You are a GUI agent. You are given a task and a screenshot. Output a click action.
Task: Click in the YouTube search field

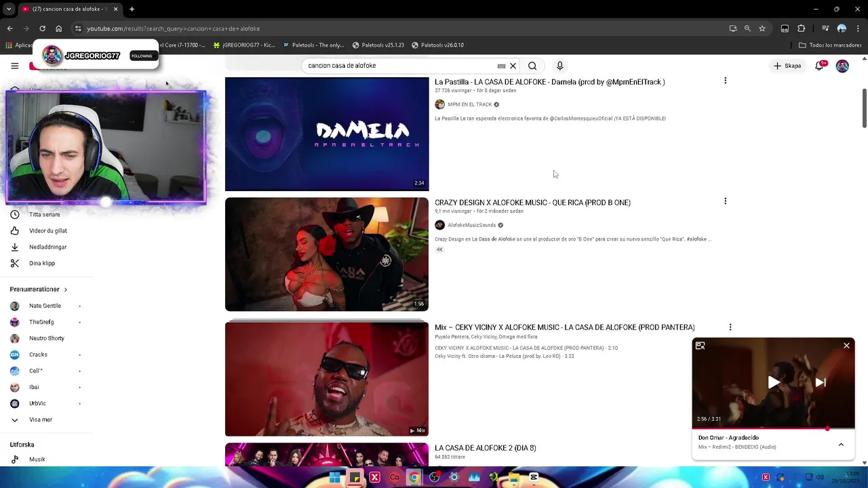(x=400, y=66)
